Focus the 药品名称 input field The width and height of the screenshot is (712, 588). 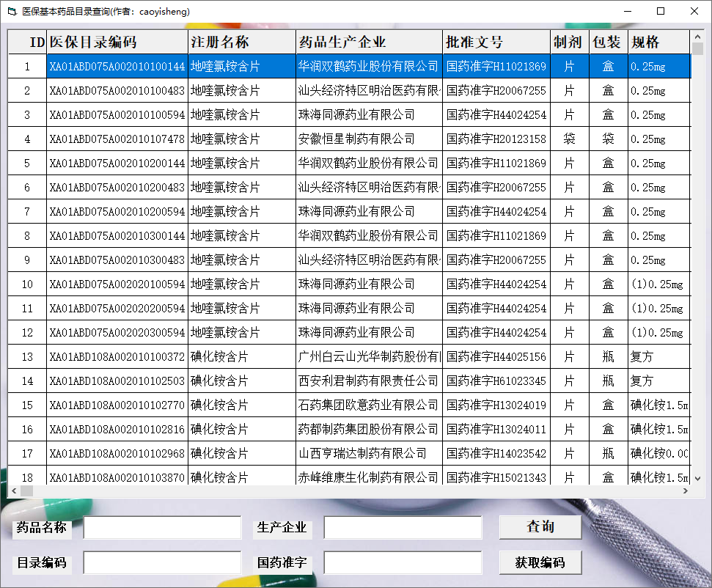click(x=162, y=527)
